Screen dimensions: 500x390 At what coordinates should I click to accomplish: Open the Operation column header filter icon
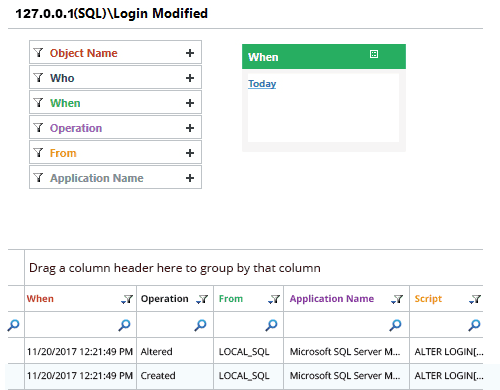tap(202, 299)
